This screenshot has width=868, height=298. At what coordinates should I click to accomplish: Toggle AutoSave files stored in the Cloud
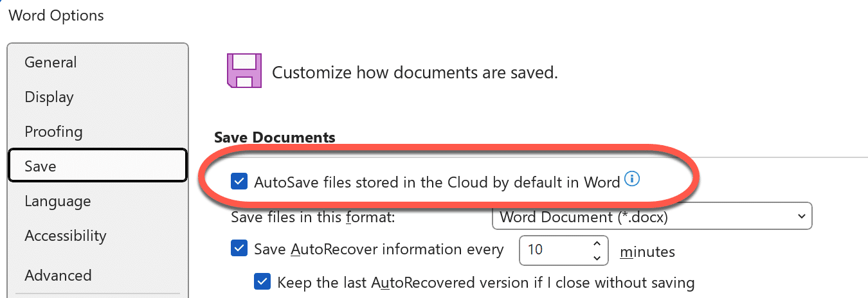tap(239, 182)
